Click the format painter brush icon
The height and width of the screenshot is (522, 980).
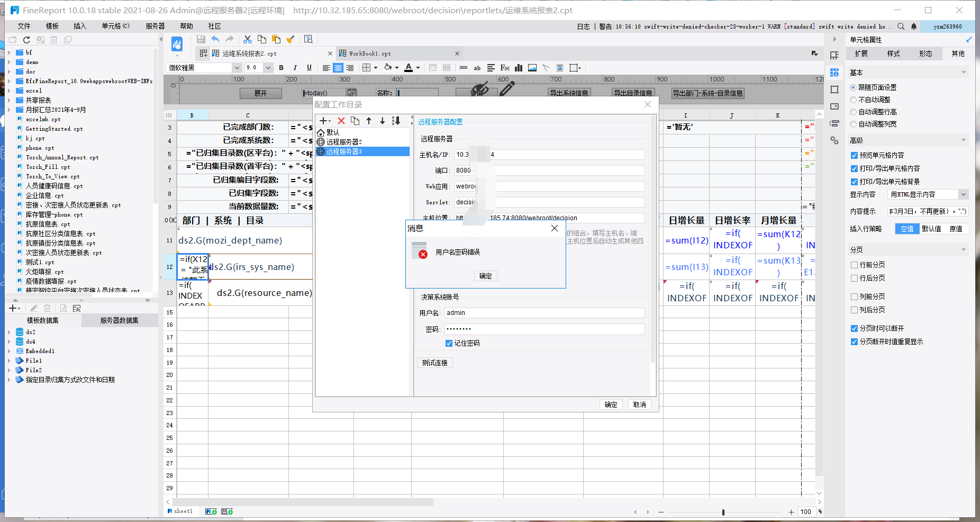tap(290, 39)
